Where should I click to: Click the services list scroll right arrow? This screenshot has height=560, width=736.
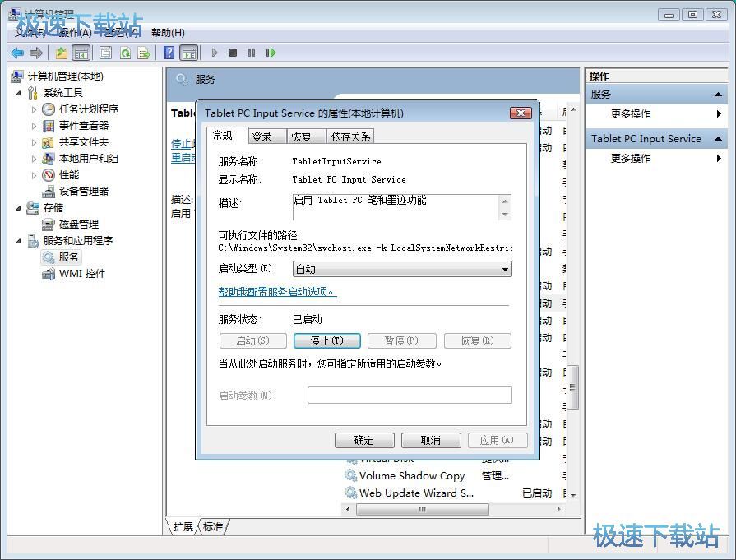pyautogui.click(x=558, y=509)
